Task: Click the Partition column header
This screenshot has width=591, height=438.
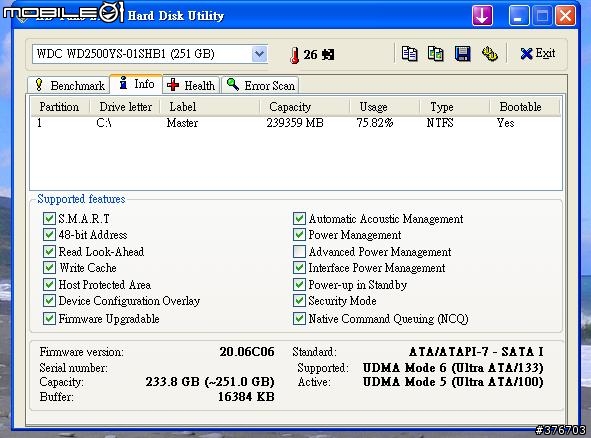Action: [x=60, y=107]
